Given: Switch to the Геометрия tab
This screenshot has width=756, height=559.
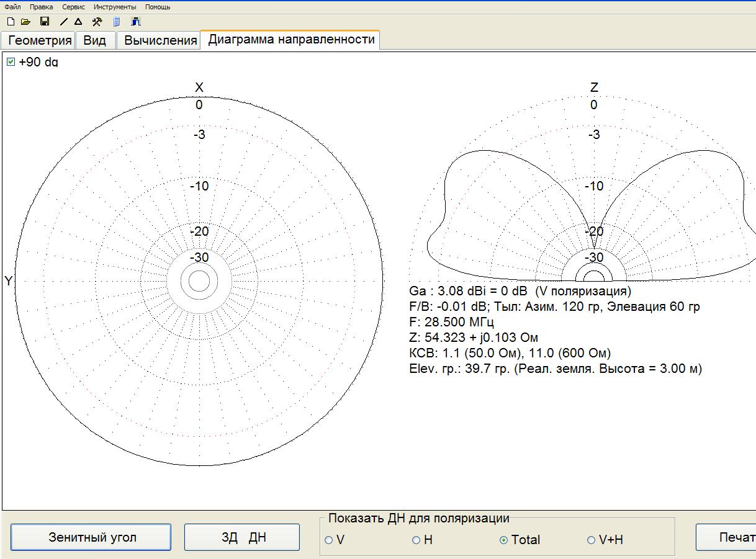Looking at the screenshot, I should (x=40, y=40).
